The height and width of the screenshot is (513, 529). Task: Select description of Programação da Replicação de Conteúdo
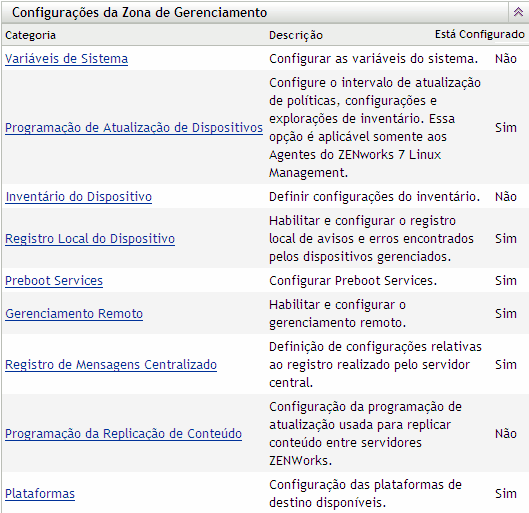click(x=365, y=434)
